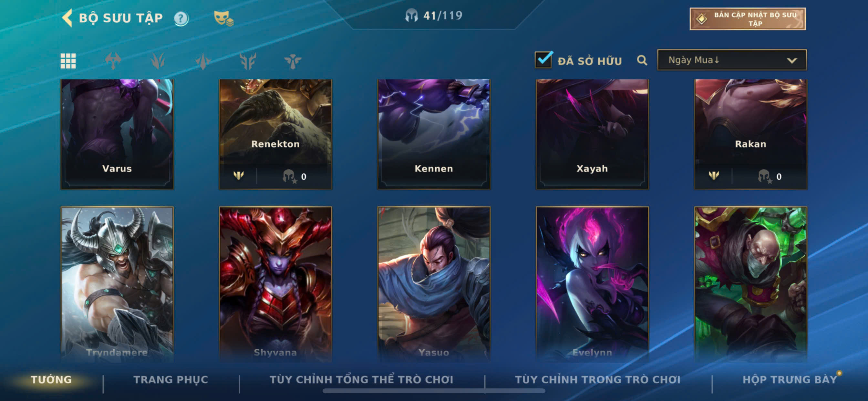Expand the Ngày Mua sort dropdown
This screenshot has width=868, height=401.
pyautogui.click(x=732, y=60)
